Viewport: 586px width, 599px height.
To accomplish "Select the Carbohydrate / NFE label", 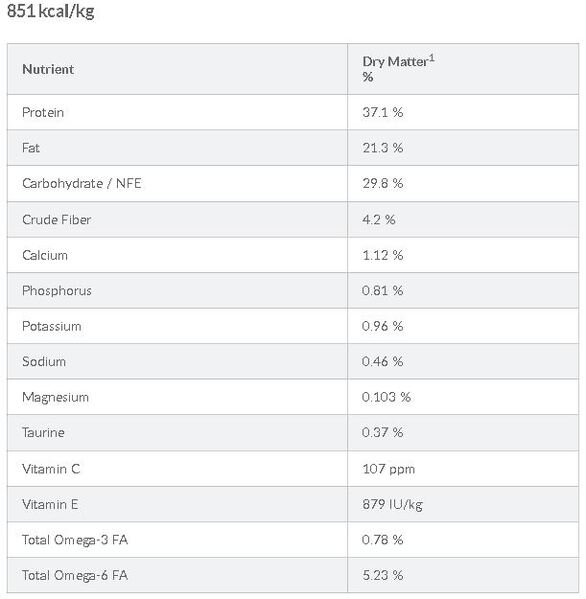I will (x=82, y=183).
